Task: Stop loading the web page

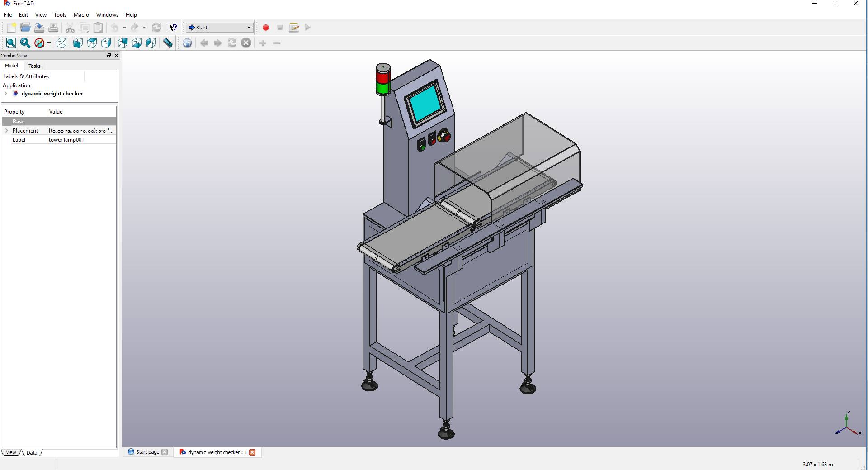Action: tap(246, 43)
